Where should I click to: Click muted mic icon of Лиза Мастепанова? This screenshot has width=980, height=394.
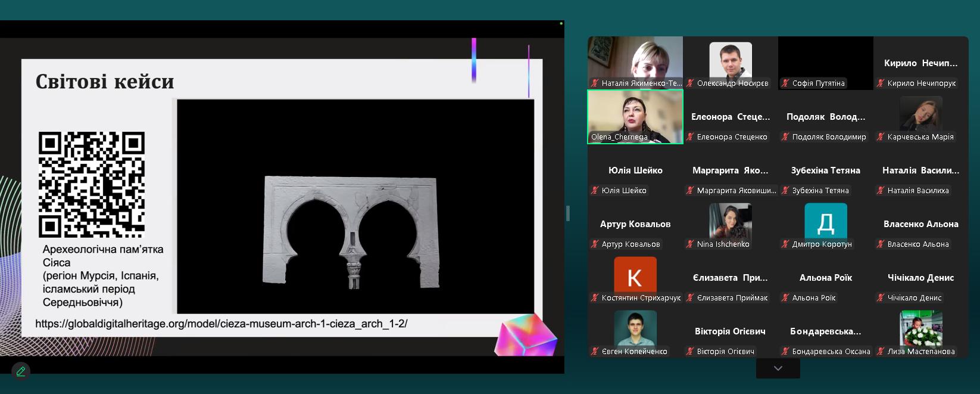pyautogui.click(x=881, y=352)
